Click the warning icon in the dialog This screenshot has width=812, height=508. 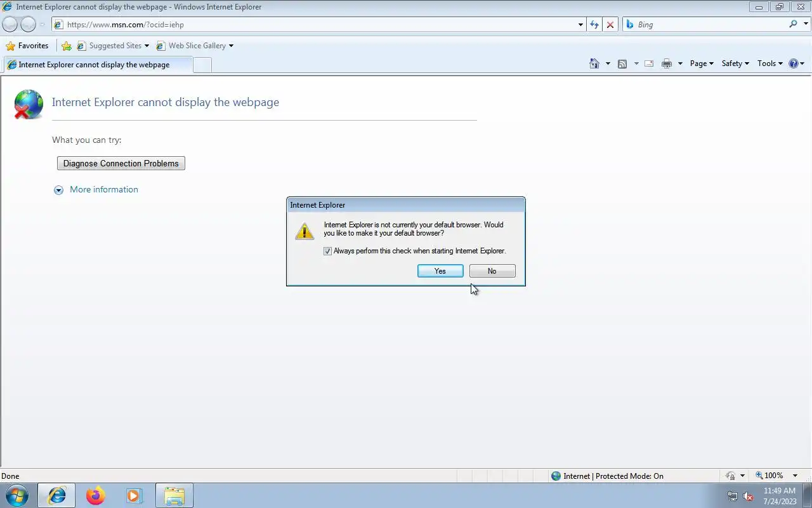point(304,231)
